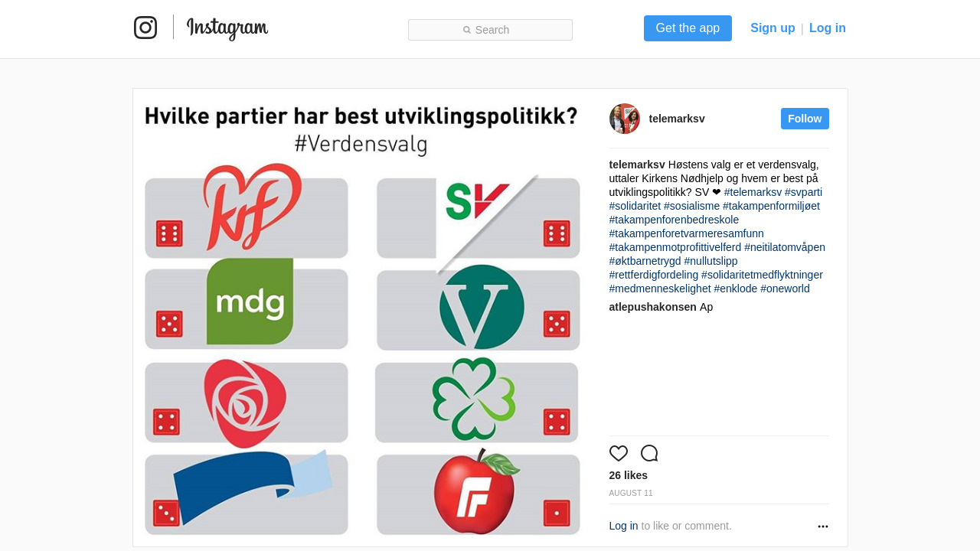Open the #solidaritet hashtag
This screenshot has height=551, width=980.
(635, 206)
